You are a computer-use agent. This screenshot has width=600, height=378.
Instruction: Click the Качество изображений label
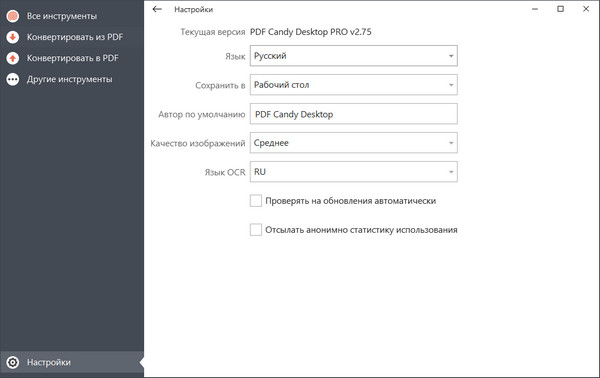coord(198,143)
